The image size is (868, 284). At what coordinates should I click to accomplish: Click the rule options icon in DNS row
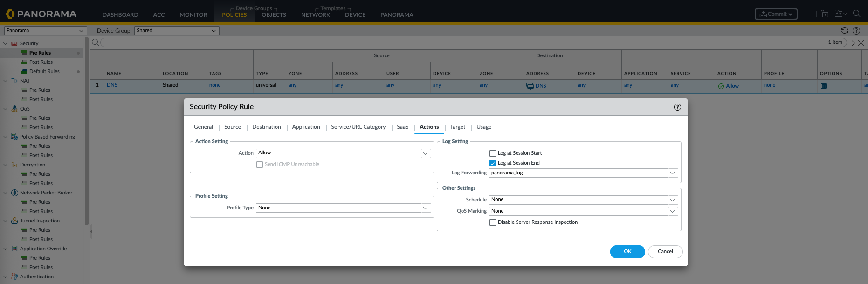(x=824, y=86)
